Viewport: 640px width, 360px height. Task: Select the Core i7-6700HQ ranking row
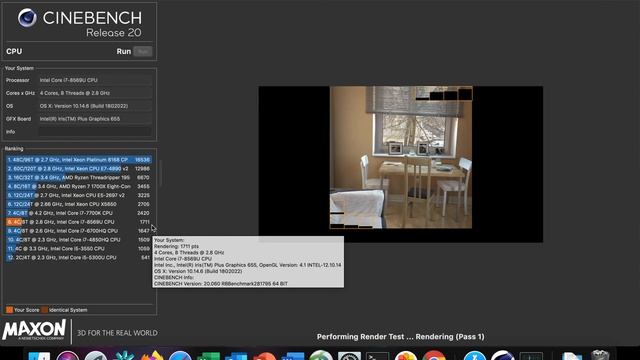78,231
